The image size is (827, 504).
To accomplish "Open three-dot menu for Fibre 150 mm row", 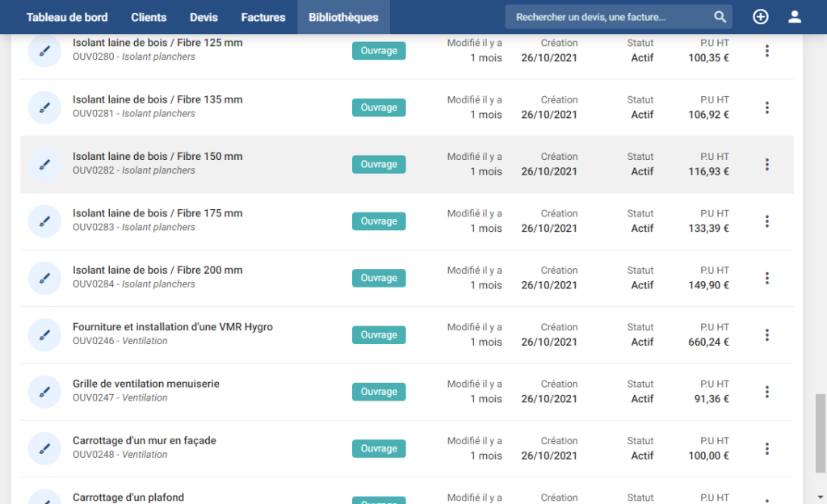I will 766,165.
